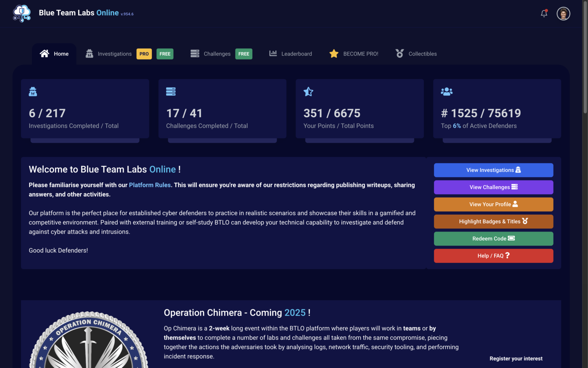Click the server icon on the 17 / 41 card

pos(171,92)
